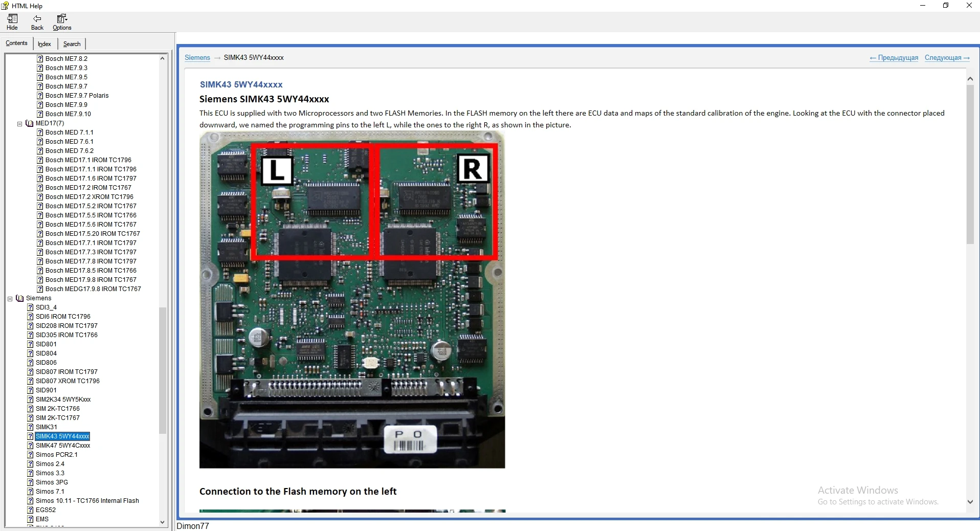This screenshot has width=980, height=531.
Task: Click the topic icon next to SID901
Action: point(30,390)
